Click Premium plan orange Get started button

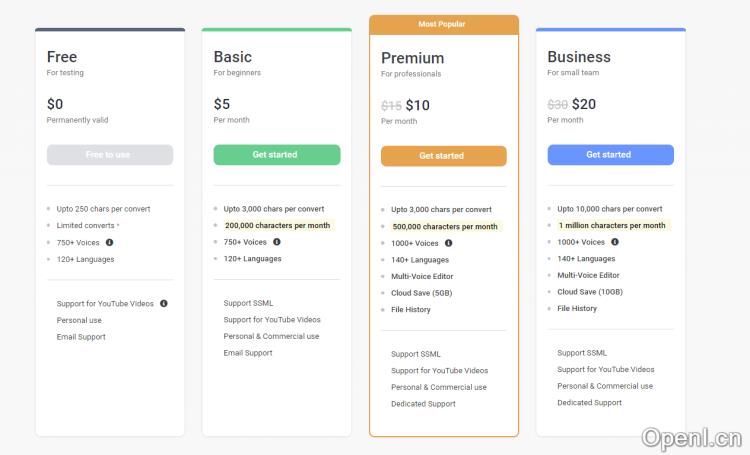click(x=443, y=156)
